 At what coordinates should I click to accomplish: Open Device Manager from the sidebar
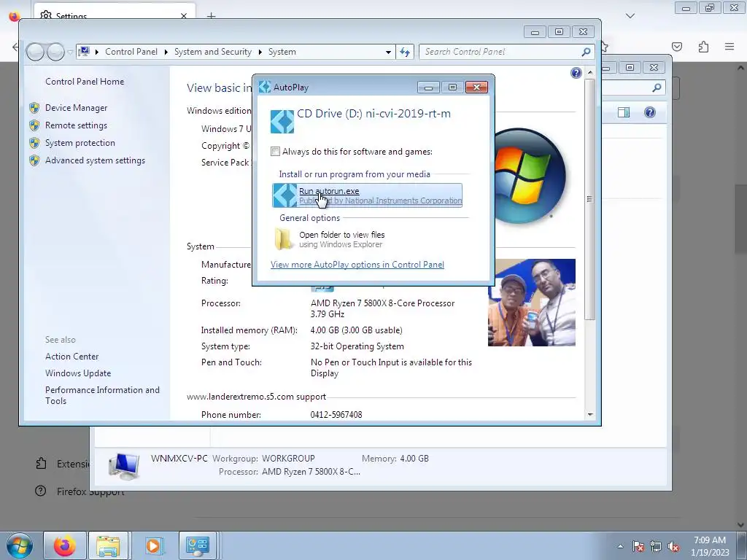point(76,108)
